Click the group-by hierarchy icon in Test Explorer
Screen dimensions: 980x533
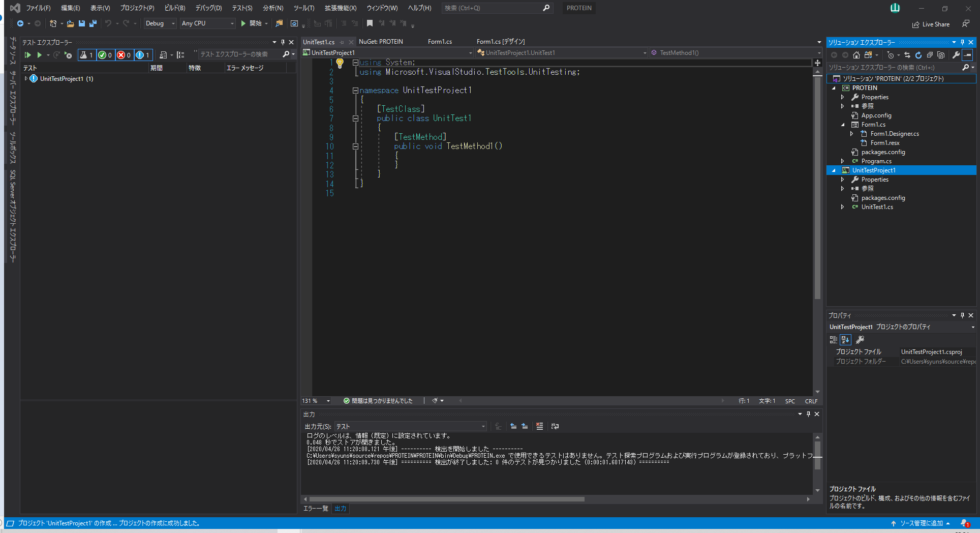pyautogui.click(x=180, y=55)
